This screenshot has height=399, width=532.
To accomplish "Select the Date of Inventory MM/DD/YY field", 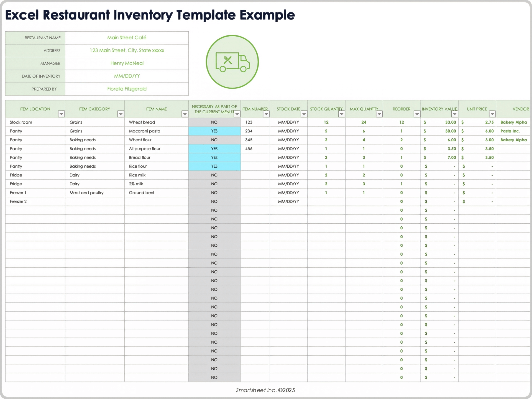I will 127,76.
